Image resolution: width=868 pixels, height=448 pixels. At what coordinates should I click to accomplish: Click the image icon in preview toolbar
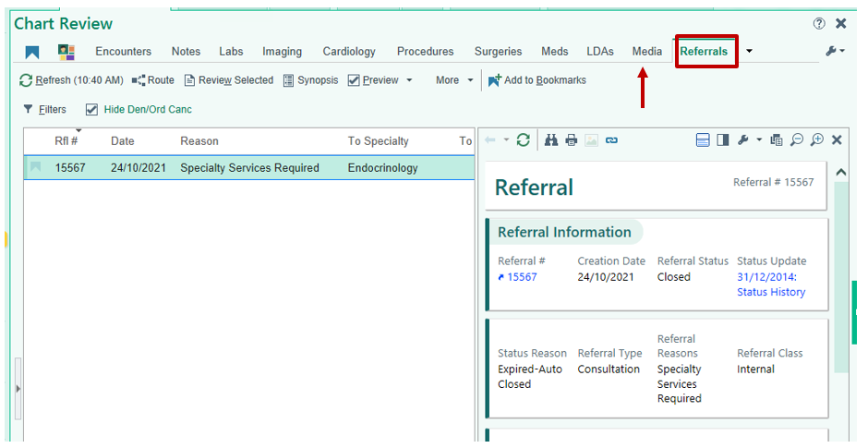[x=591, y=140]
